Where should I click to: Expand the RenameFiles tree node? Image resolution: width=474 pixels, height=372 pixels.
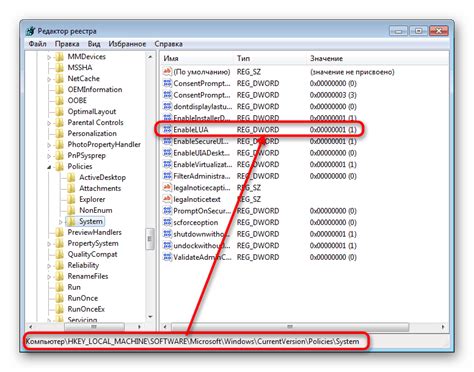(49, 277)
